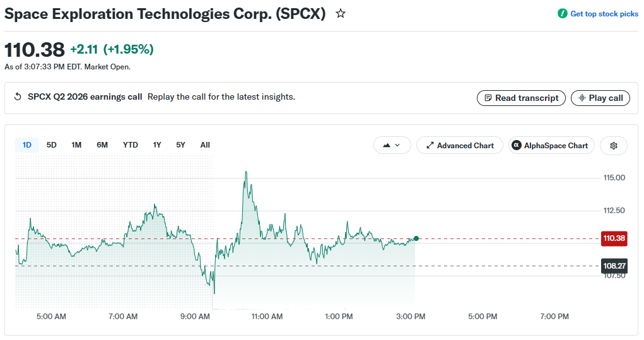The width and height of the screenshot is (644, 340).
Task: Switch chart range to 5D
Action: click(51, 145)
